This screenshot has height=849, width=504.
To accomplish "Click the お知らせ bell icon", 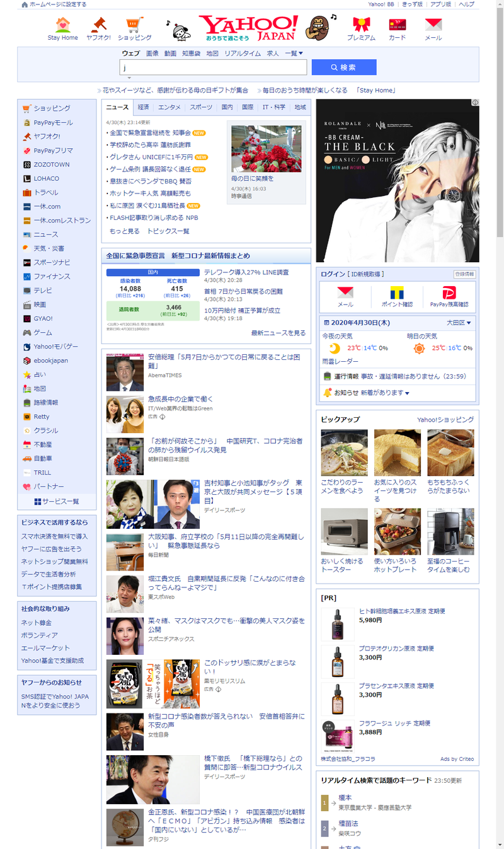I will pyautogui.click(x=328, y=393).
